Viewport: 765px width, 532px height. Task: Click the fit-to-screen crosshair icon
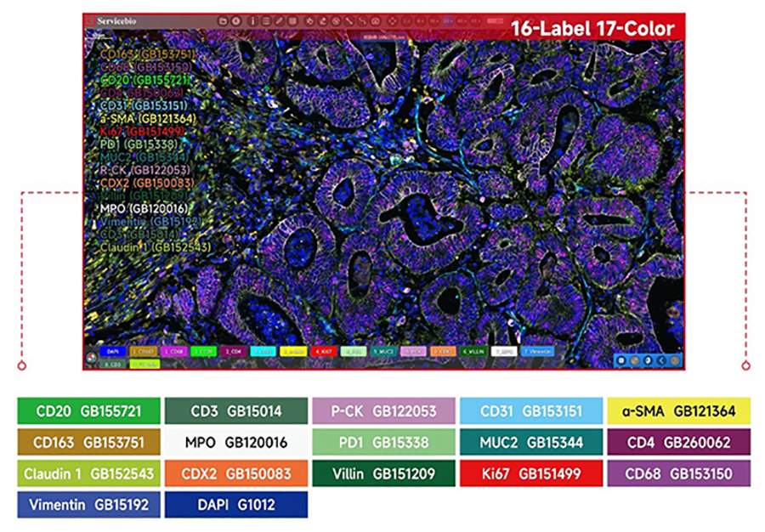tap(392, 20)
